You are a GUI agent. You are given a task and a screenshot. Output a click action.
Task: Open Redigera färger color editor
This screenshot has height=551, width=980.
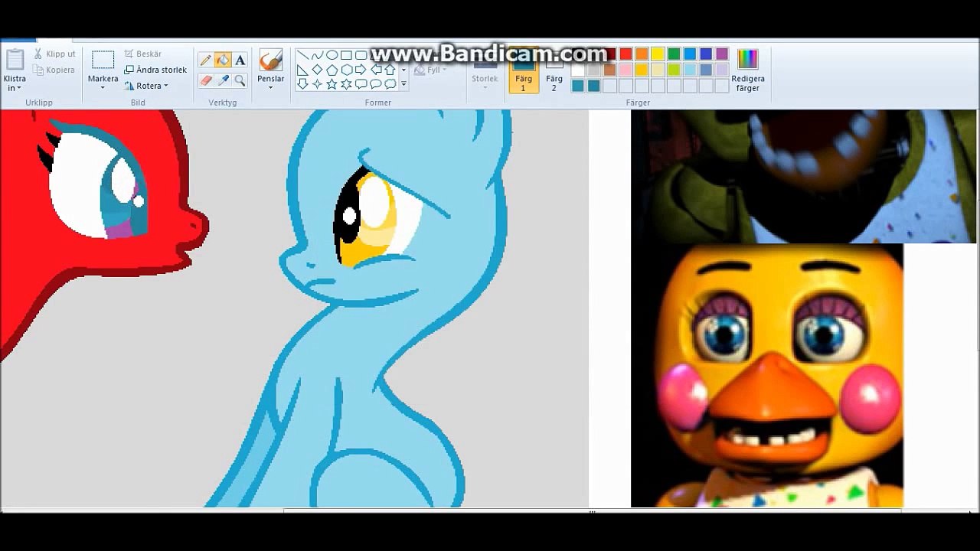point(748,70)
